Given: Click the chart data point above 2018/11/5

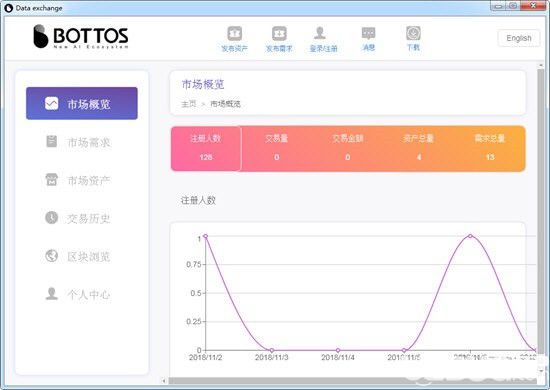Looking at the screenshot, I should [404, 350].
